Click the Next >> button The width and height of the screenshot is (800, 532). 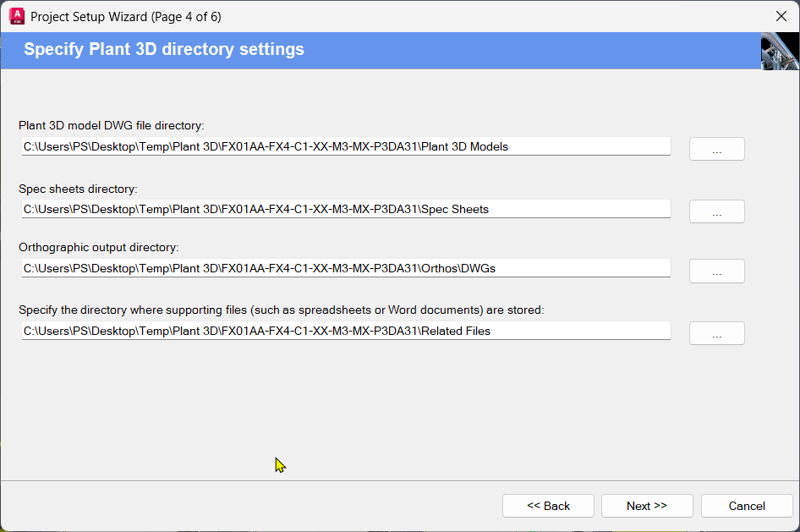[x=647, y=506]
